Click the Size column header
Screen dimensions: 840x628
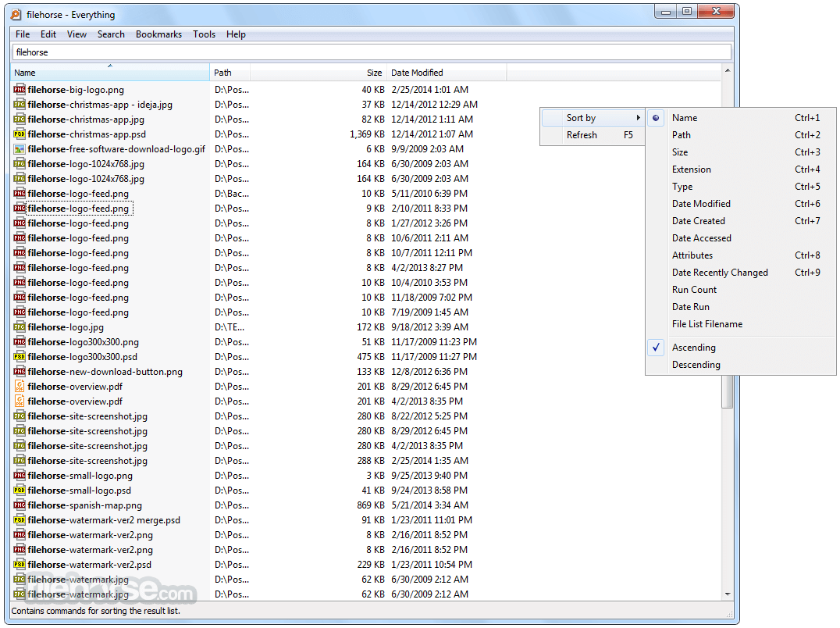pos(319,73)
